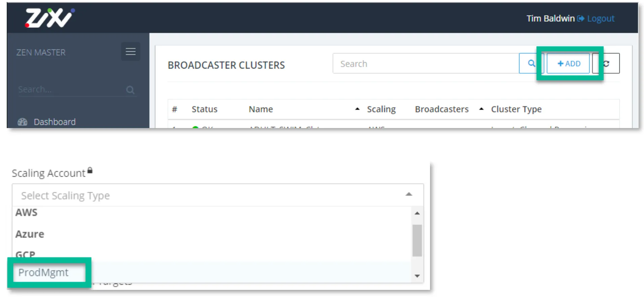The height and width of the screenshot is (298, 644).
Task: Sort by the Broadcasters column header
Action: (x=442, y=109)
